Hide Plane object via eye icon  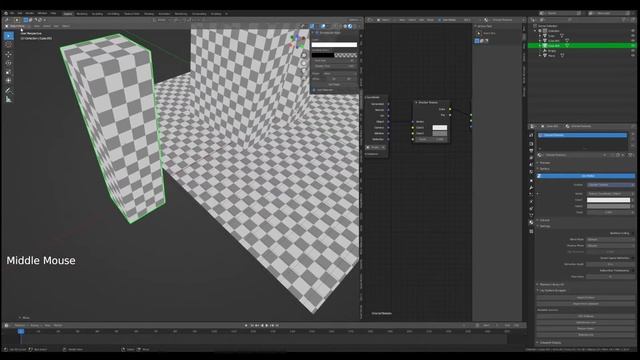(x=633, y=56)
